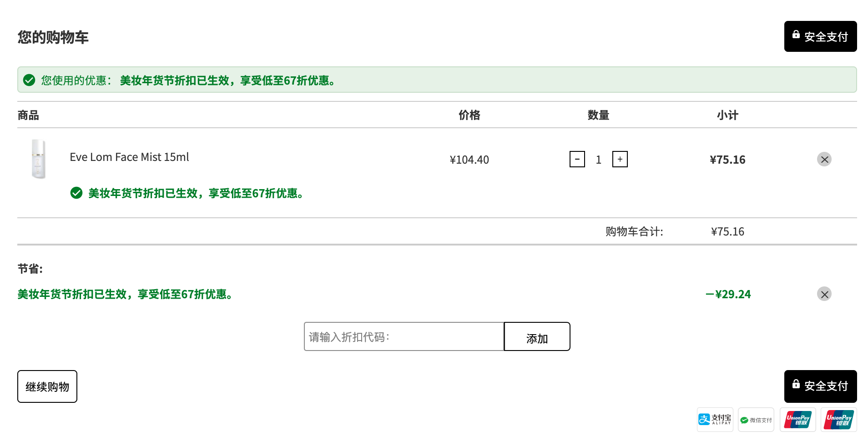The height and width of the screenshot is (441, 868).
Task: Click the top 安全支付 checkout button
Action: click(x=820, y=36)
